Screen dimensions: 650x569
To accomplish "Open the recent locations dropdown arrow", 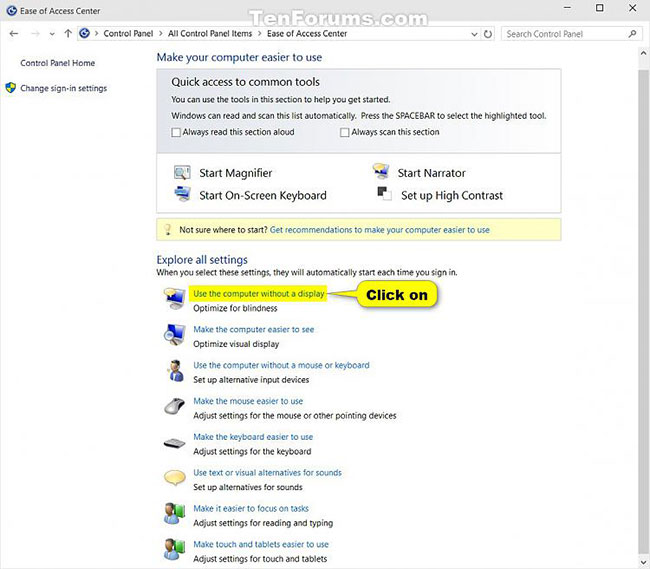I will tap(52, 34).
